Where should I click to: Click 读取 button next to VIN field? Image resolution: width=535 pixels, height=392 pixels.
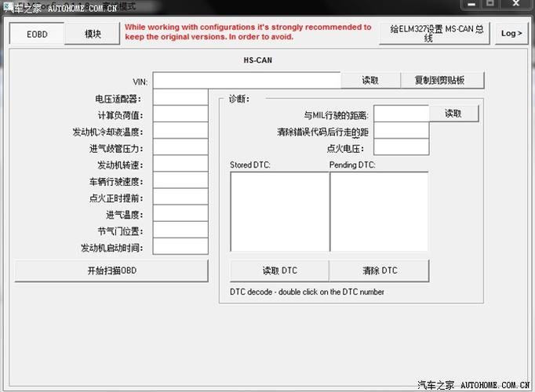370,81
